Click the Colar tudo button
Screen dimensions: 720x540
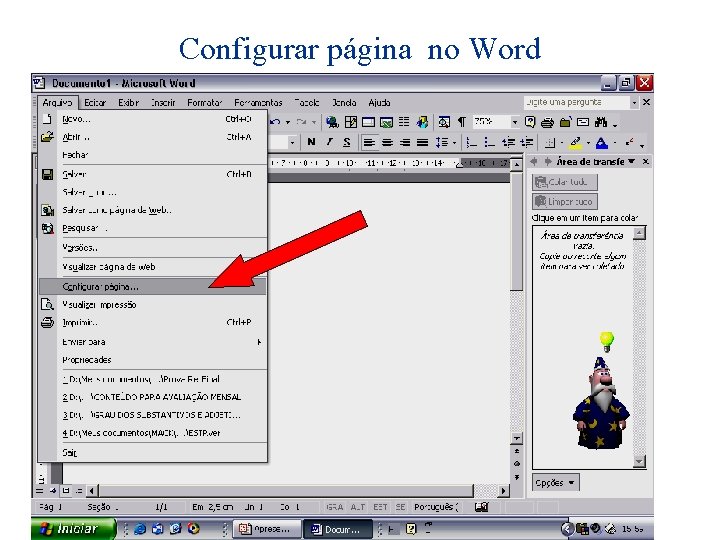(565, 182)
